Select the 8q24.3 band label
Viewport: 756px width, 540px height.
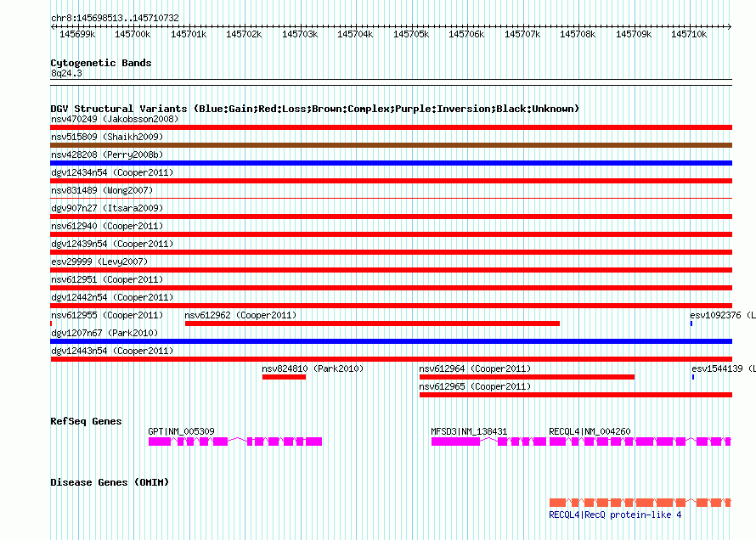click(66, 73)
